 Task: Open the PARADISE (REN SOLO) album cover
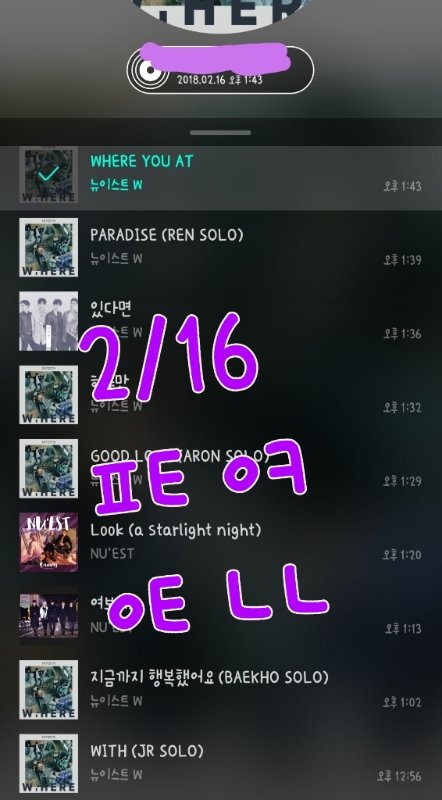(x=48, y=247)
